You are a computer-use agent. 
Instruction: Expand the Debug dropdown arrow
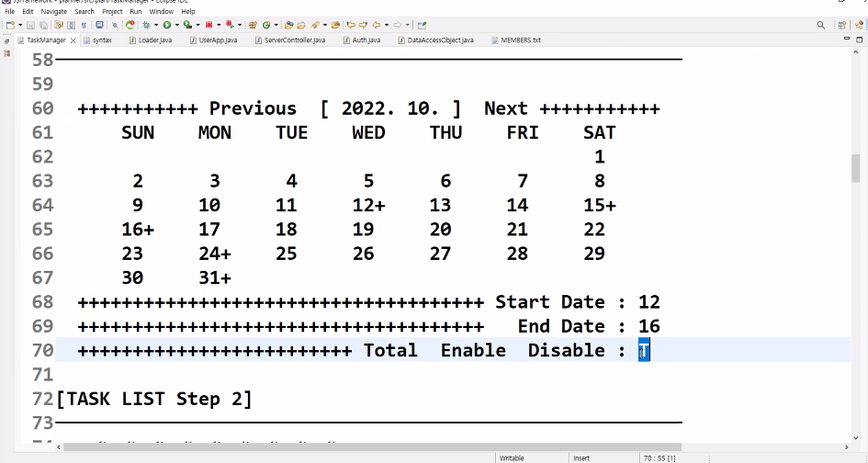156,25
